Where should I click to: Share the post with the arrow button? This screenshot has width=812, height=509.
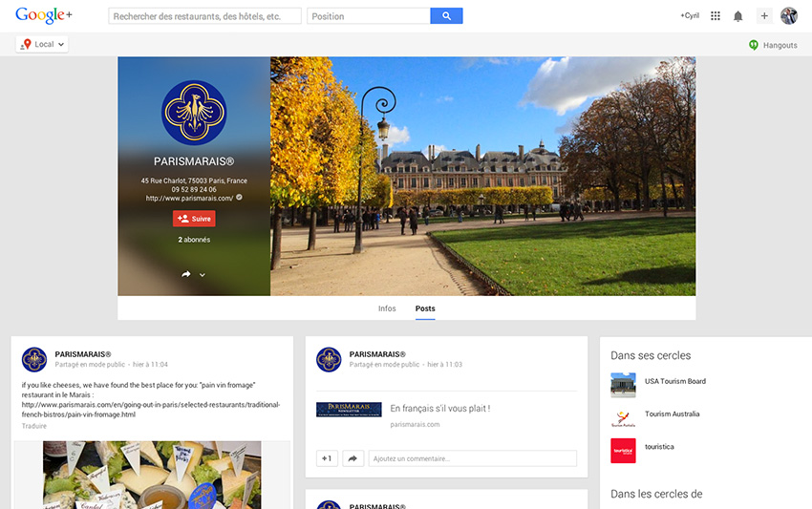pos(353,458)
